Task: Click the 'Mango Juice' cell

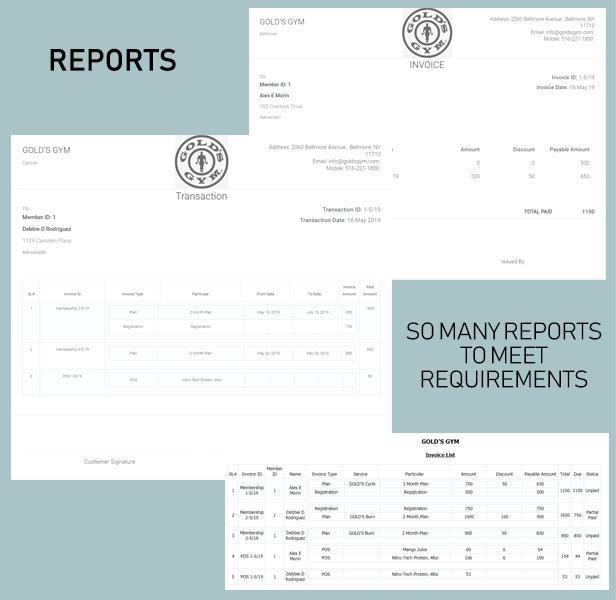Action: coord(414,550)
